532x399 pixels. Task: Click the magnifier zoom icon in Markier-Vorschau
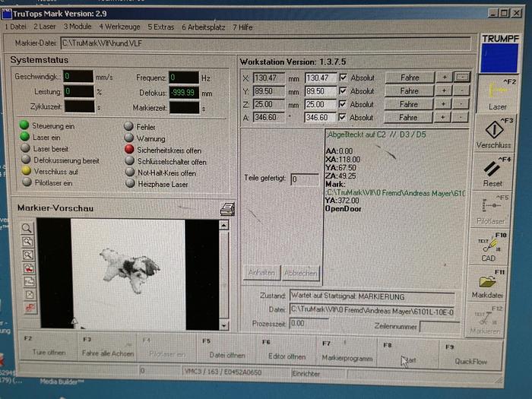pos(27,228)
